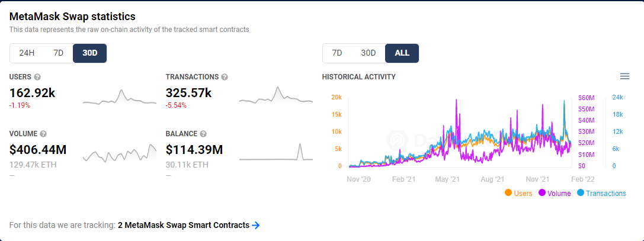Click the users sparkline chart
Viewport: 644px width, 241px height.
pos(120,98)
